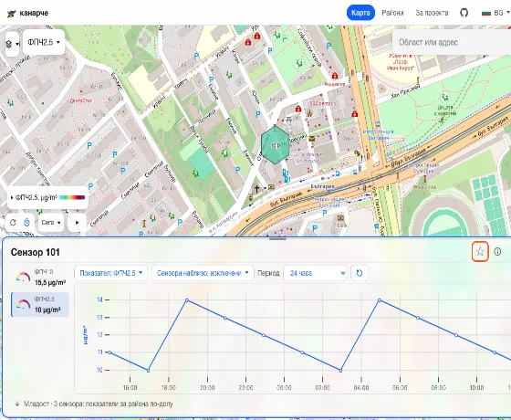Click the panel drag handle above Сензор 101
This screenshot has width=511, height=420.
(x=277, y=238)
